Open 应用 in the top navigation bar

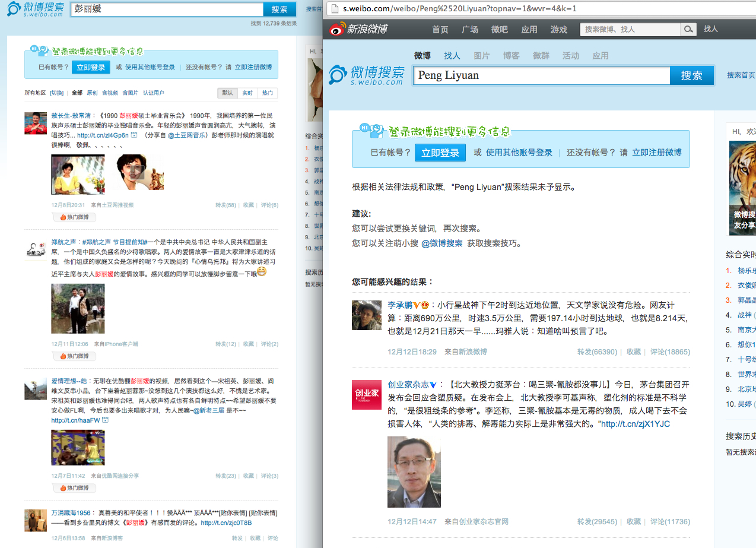click(529, 30)
